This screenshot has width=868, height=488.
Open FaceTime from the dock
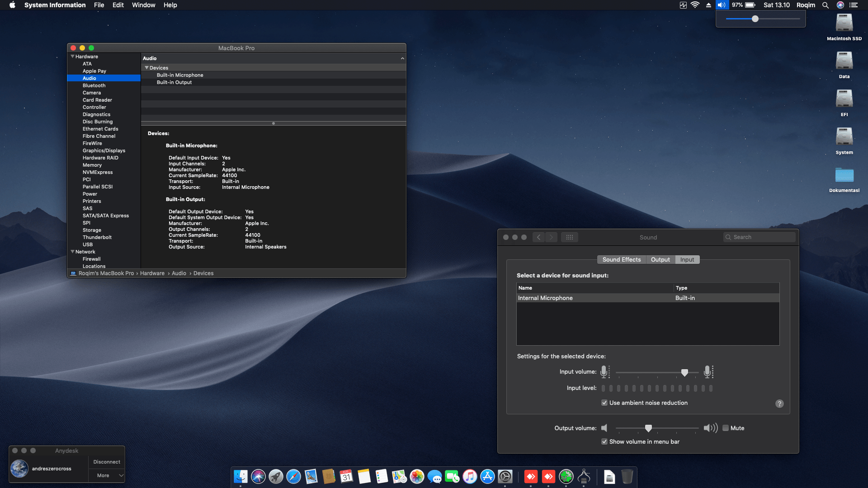[x=452, y=476]
